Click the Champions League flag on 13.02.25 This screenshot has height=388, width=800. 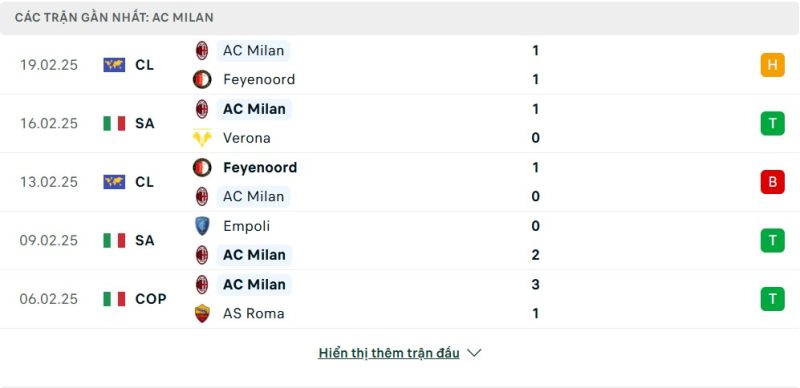[x=114, y=182]
